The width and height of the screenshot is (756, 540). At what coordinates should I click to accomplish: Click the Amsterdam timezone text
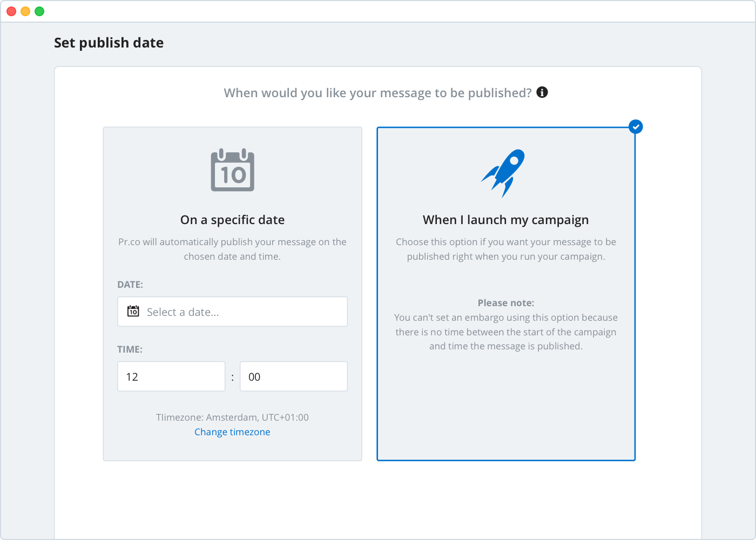pyautogui.click(x=232, y=417)
